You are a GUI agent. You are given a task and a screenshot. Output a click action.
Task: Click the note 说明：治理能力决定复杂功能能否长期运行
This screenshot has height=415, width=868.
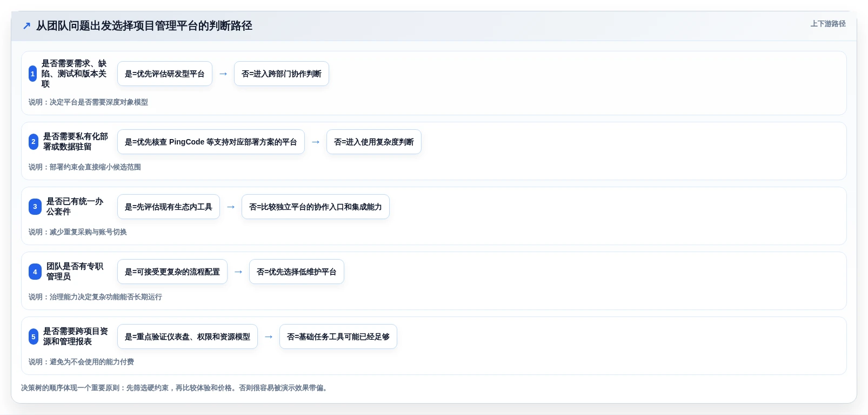(x=95, y=297)
